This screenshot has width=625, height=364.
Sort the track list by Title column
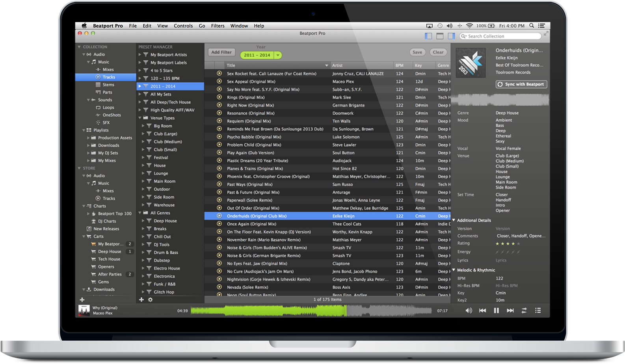pos(277,65)
